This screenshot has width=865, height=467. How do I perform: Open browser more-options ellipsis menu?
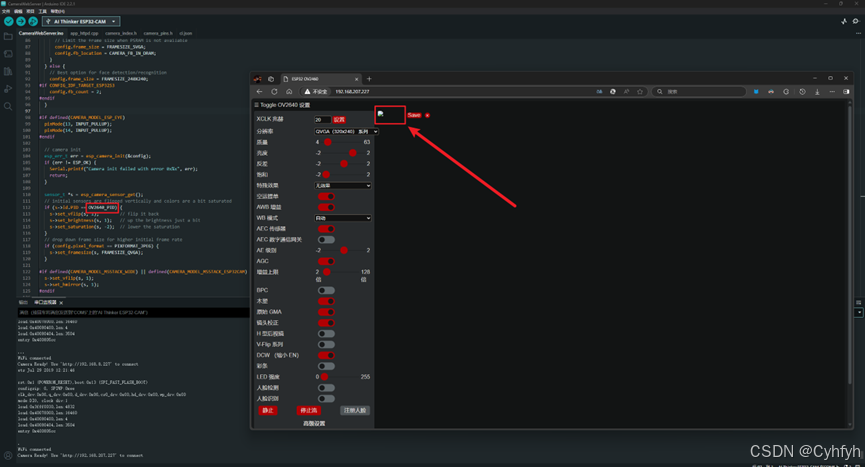(x=832, y=92)
